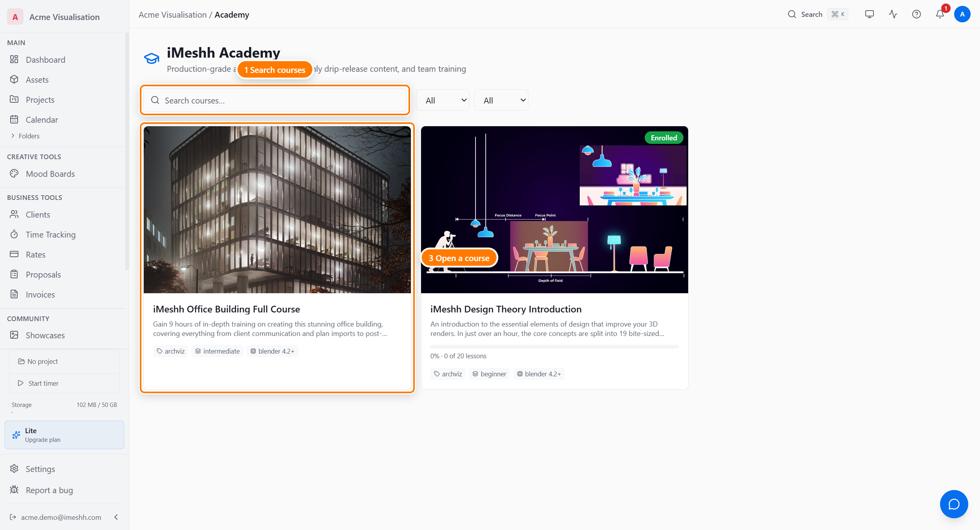Click the iMeshh Academy graduation cap icon
The image size is (980, 530).
pos(152,59)
